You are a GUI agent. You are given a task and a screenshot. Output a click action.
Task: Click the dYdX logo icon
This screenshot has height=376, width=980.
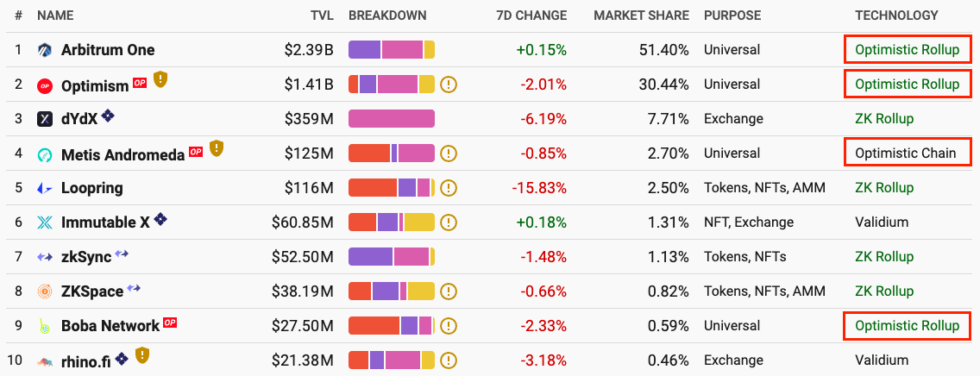45,119
